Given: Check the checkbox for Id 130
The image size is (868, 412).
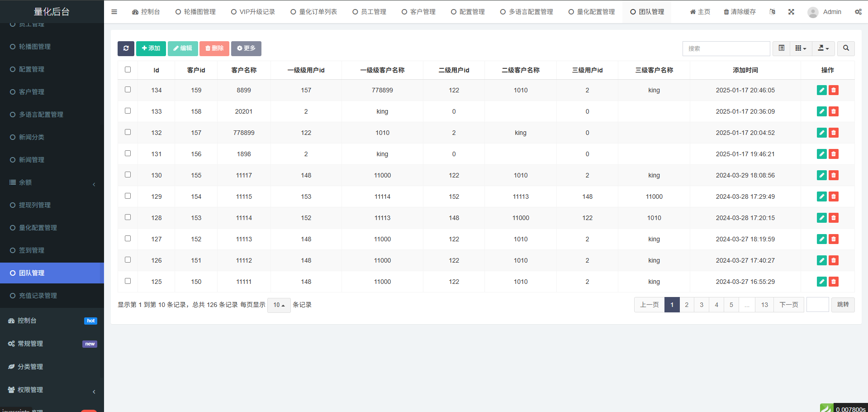Looking at the screenshot, I should point(128,175).
